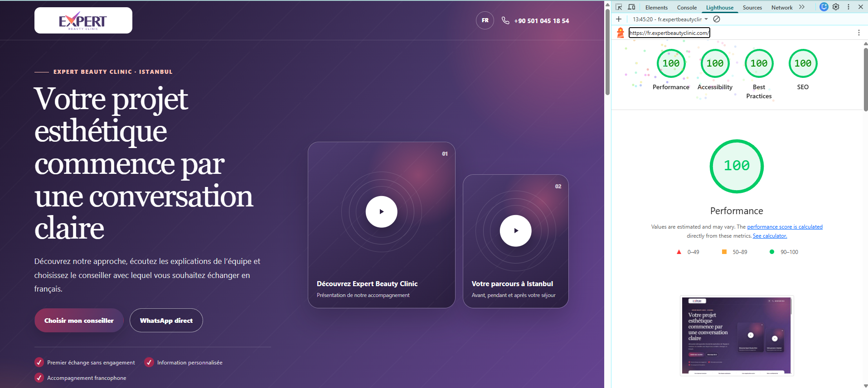Add a new Lighthouse report

619,19
